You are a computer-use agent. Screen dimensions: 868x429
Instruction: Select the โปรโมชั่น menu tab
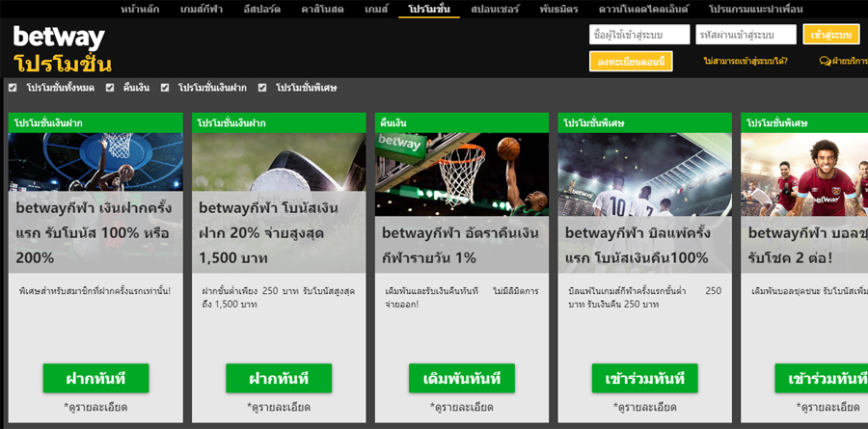[429, 9]
